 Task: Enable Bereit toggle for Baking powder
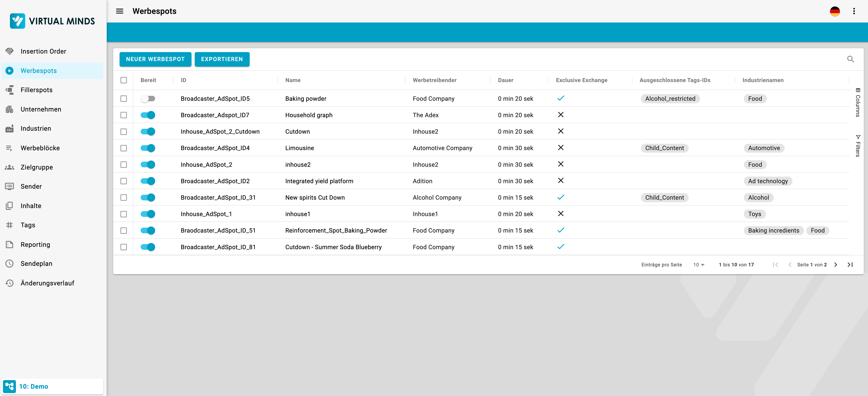(148, 99)
